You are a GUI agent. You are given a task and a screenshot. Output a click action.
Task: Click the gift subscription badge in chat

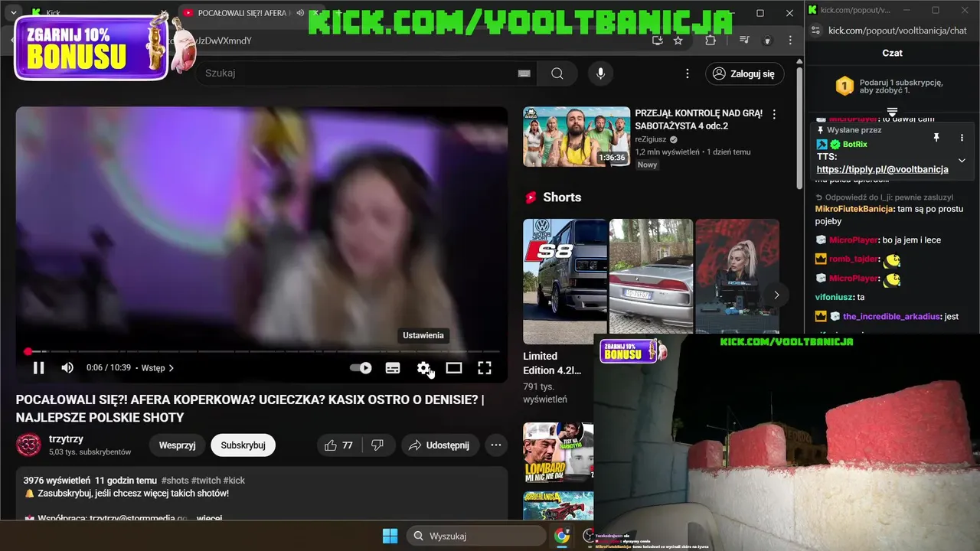pyautogui.click(x=844, y=86)
